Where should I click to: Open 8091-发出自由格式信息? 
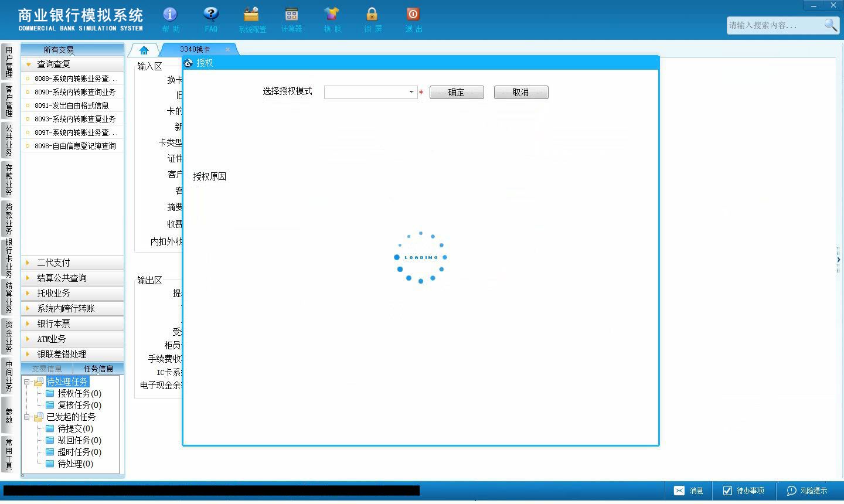coord(73,105)
